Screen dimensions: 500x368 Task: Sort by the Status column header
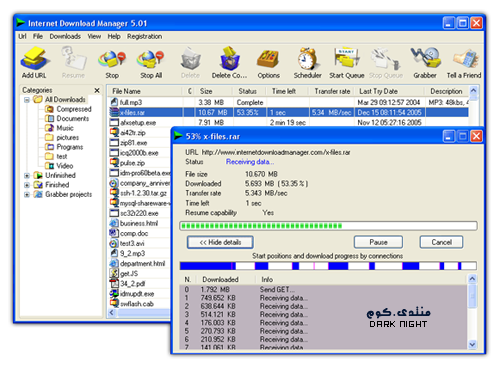(x=249, y=91)
